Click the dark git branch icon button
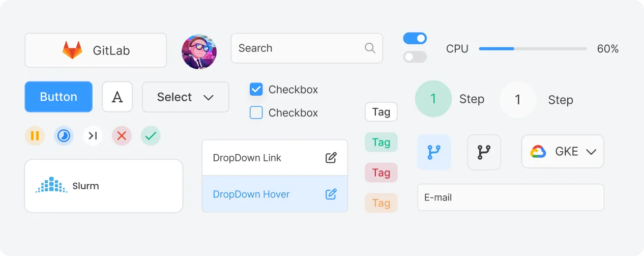644x256 pixels. click(x=484, y=152)
